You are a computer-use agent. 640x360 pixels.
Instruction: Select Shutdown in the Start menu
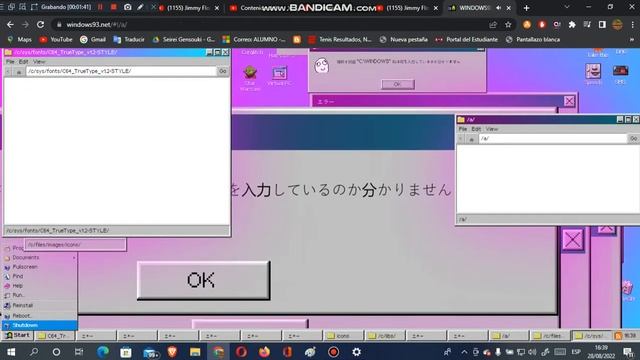[40, 325]
